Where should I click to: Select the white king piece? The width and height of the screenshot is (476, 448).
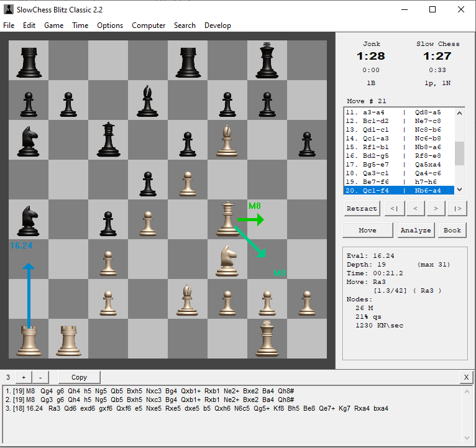pyautogui.click(x=267, y=337)
